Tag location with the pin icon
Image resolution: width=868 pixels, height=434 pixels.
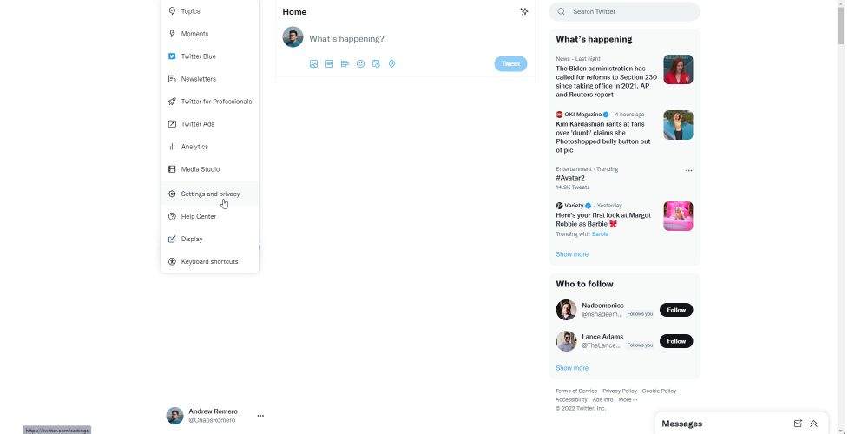(x=392, y=63)
